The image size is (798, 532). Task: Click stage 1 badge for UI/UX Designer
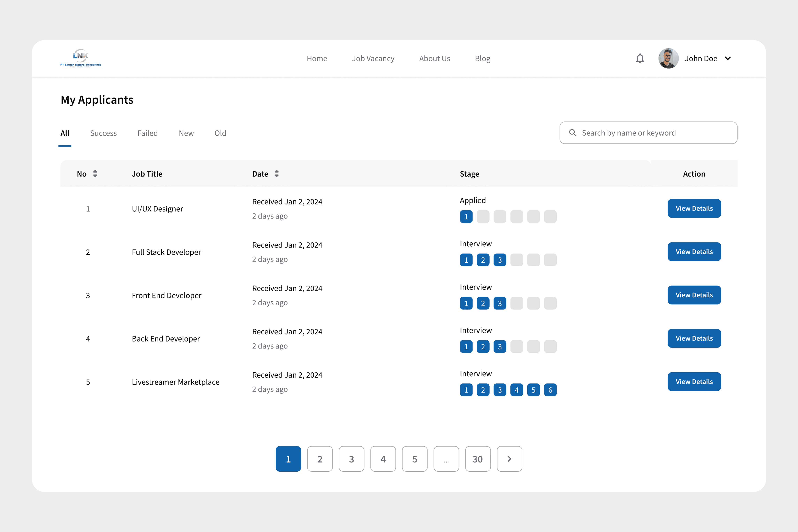(466, 217)
